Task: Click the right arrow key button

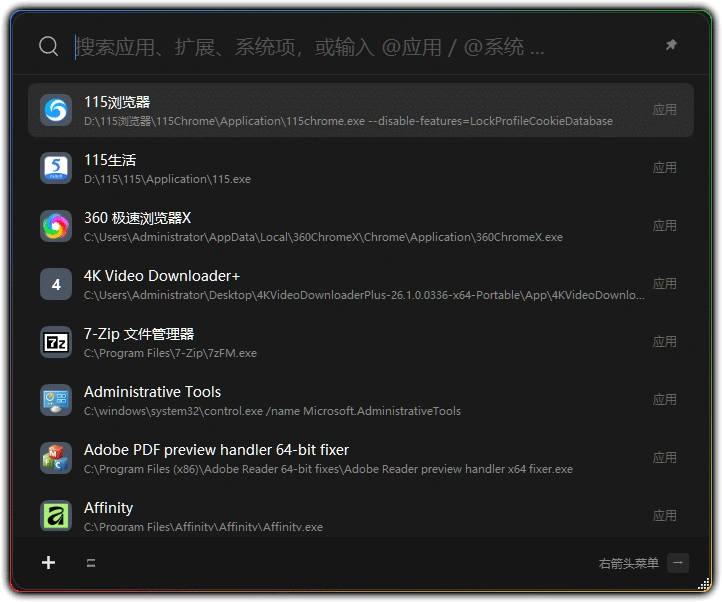Action: pyautogui.click(x=678, y=563)
